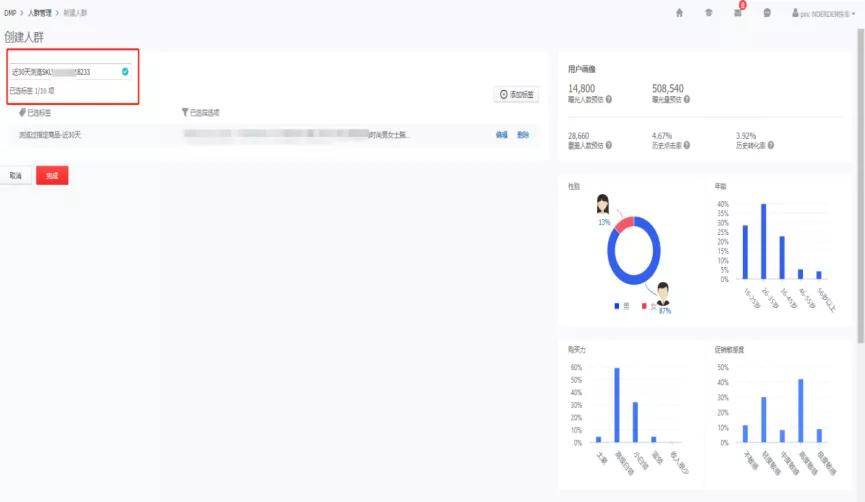This screenshot has height=502, width=865.
Task: Open notifications with the red badge
Action: tap(739, 12)
